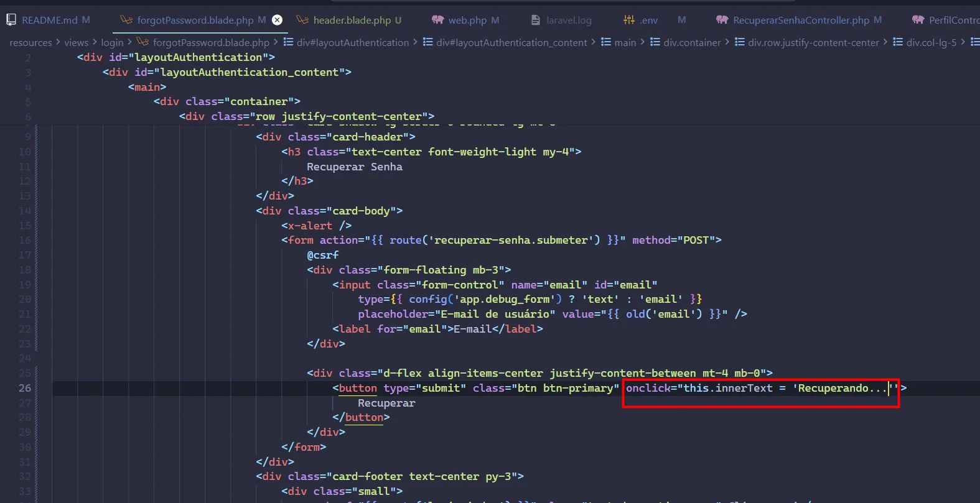
Task: Open the div#layoutAuthentication_content breadcrumb
Action: tap(511, 42)
